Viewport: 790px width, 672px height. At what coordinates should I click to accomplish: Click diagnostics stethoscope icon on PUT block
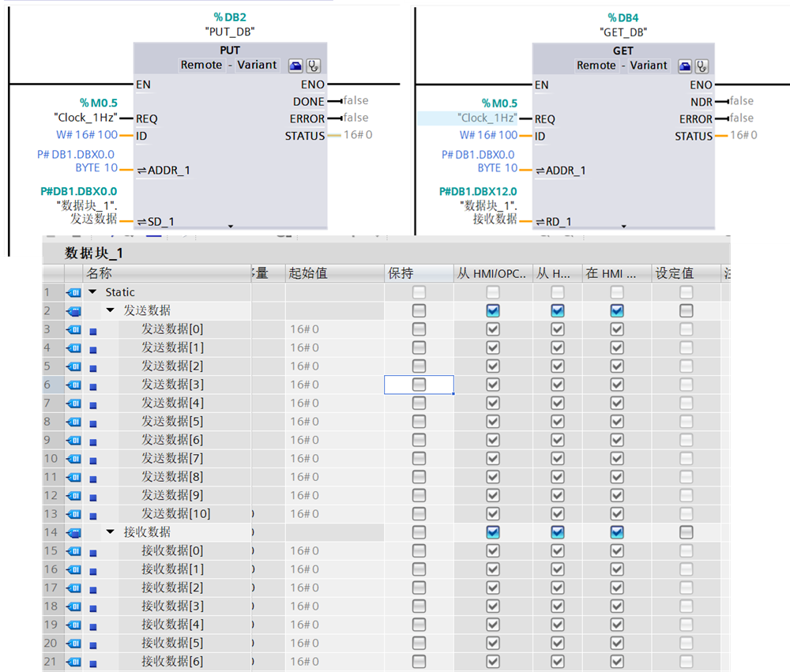[x=314, y=66]
